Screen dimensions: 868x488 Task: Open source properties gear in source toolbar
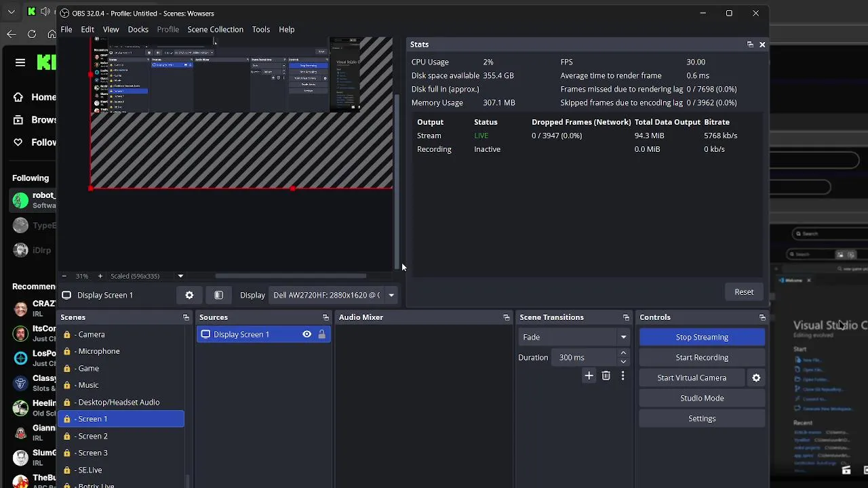point(189,295)
